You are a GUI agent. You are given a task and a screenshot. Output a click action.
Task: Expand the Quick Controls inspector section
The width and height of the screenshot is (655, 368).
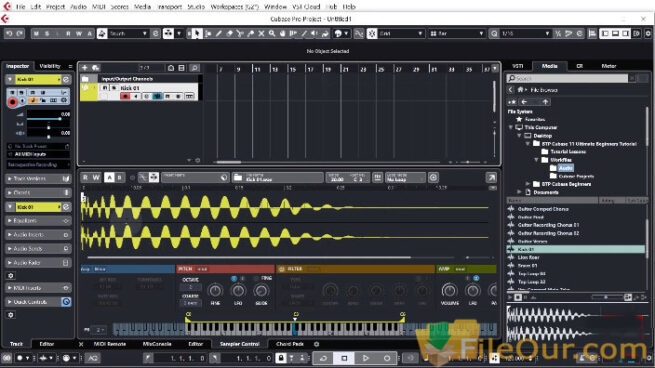38,302
